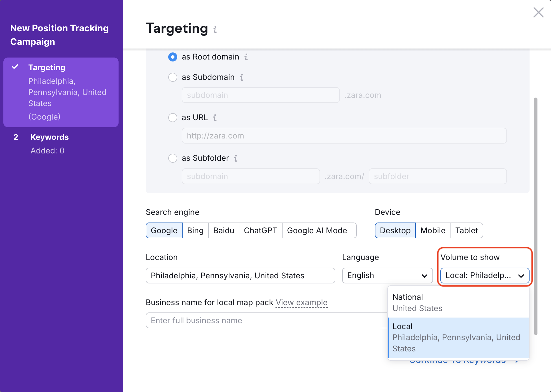
Task: Select the as Subdomain radio button
Action: point(172,77)
